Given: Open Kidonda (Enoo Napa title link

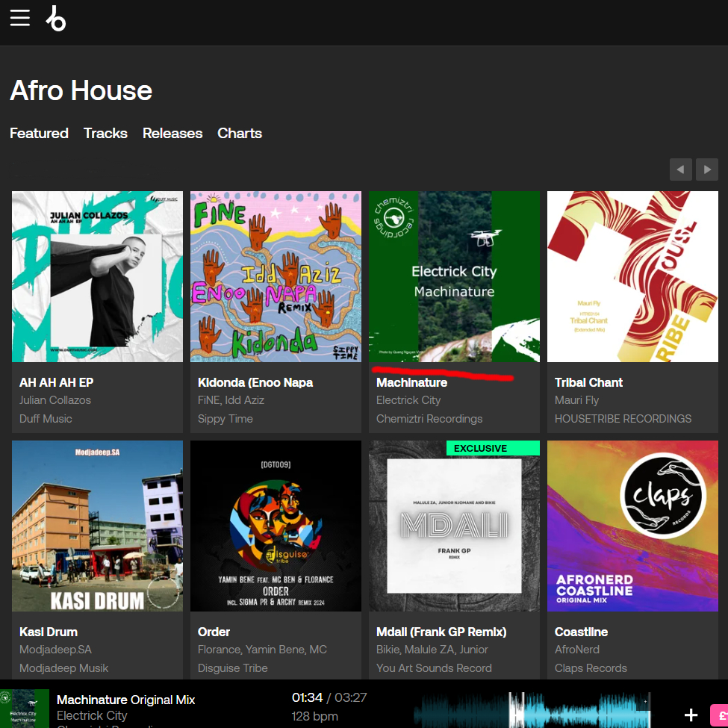Looking at the screenshot, I should point(255,382).
